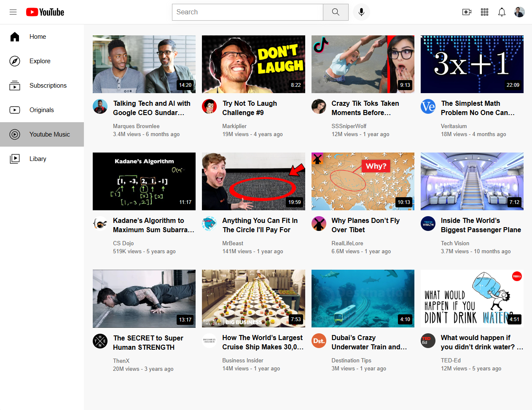Open the account profile avatar
Viewport: 532px width, 410px height.
click(x=519, y=12)
